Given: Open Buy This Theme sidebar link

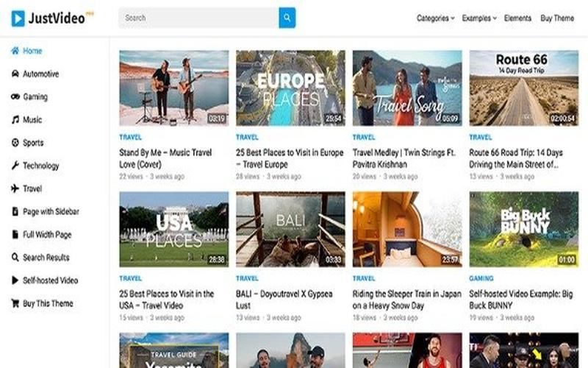Looking at the screenshot, I should point(48,303).
